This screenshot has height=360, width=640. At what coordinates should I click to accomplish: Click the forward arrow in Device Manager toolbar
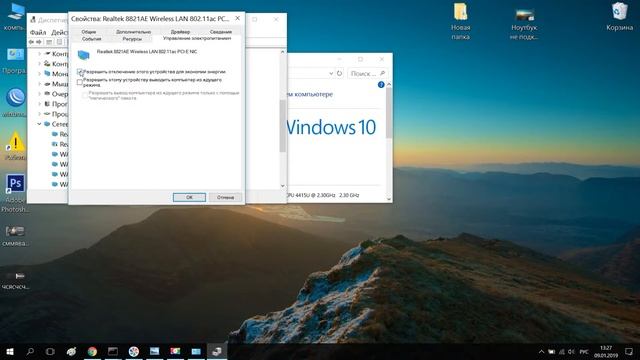[39, 42]
